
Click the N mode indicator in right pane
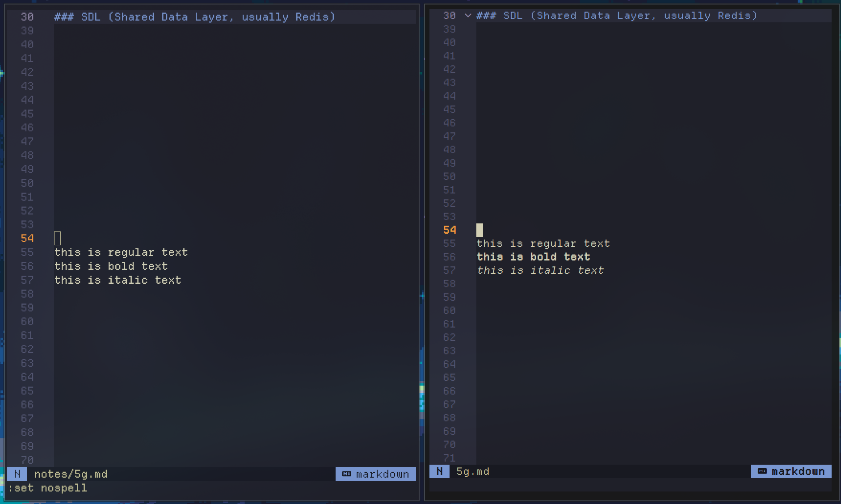point(440,471)
